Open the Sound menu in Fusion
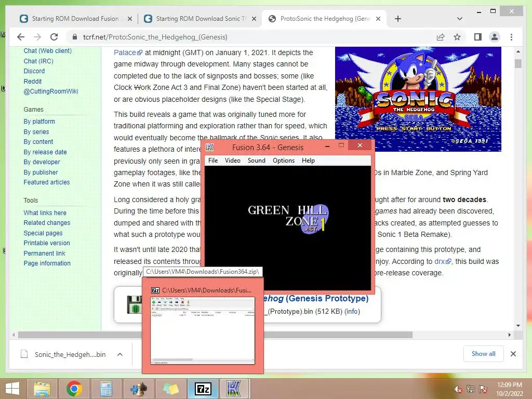Viewport: 532px width, 399px height. point(257,161)
